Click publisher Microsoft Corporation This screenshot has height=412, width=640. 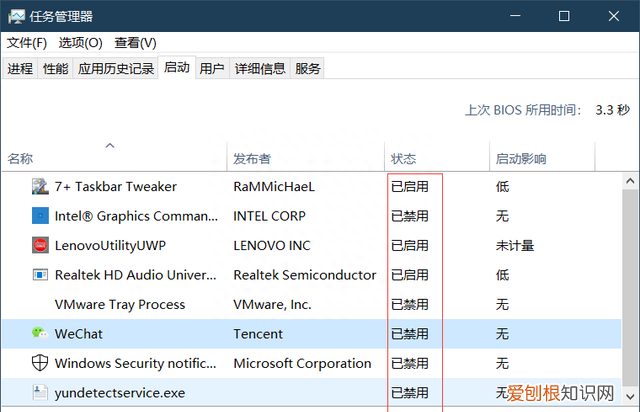pyautogui.click(x=302, y=363)
